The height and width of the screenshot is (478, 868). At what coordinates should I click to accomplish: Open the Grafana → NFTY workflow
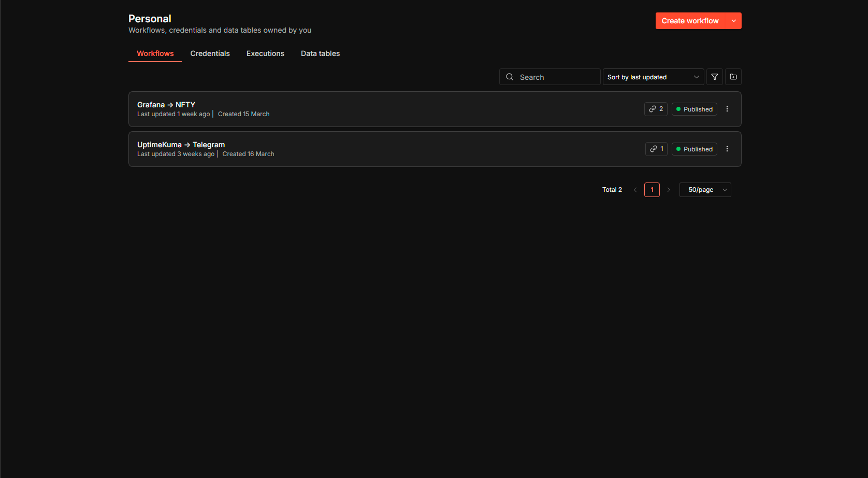pos(166,105)
